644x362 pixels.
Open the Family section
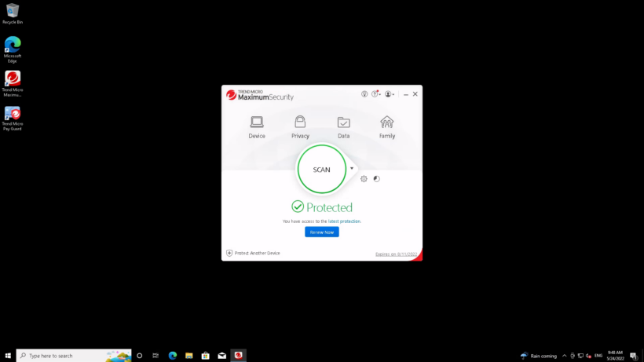(387, 127)
